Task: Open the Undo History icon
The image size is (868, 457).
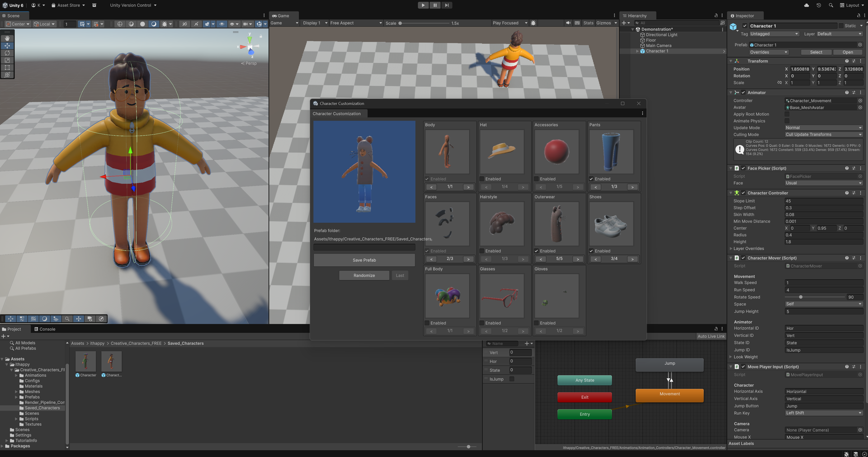Action: click(819, 5)
